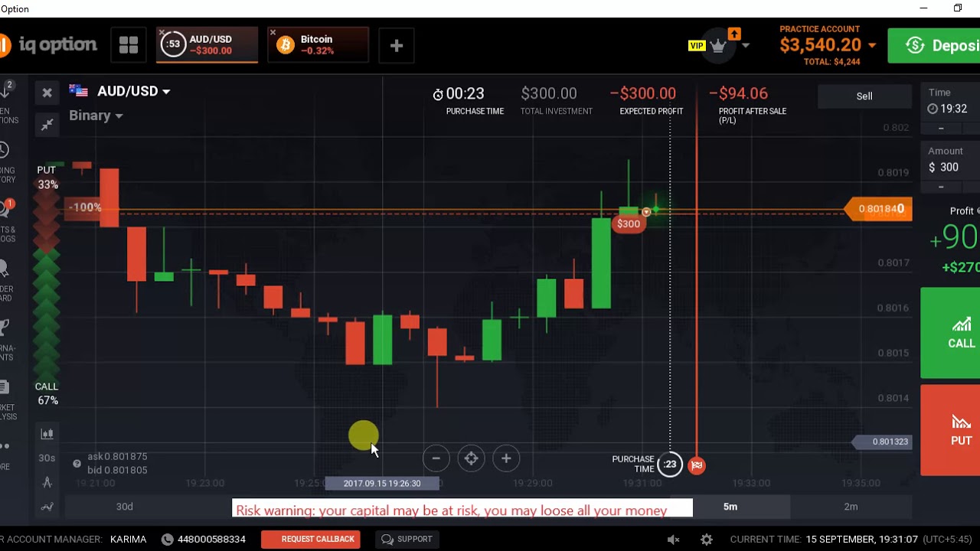Open the practice account balance dropdown

click(x=872, y=46)
